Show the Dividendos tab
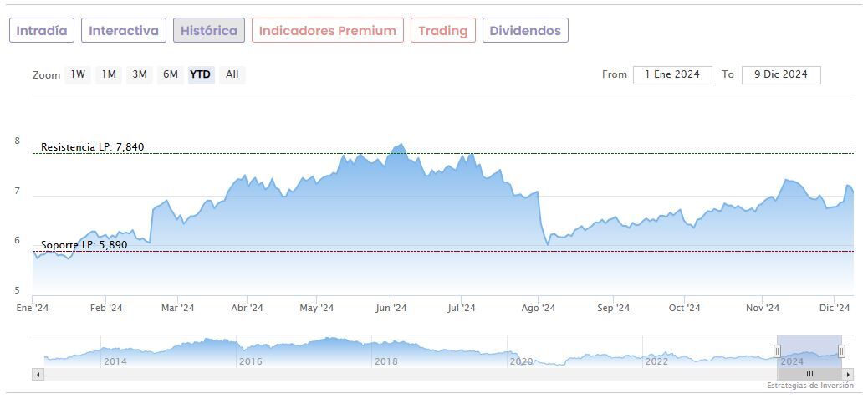868x399 pixels. pos(525,31)
